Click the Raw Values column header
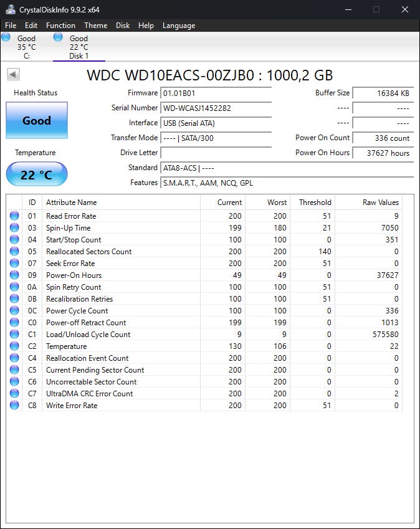The height and width of the screenshot is (529, 420). point(368,203)
